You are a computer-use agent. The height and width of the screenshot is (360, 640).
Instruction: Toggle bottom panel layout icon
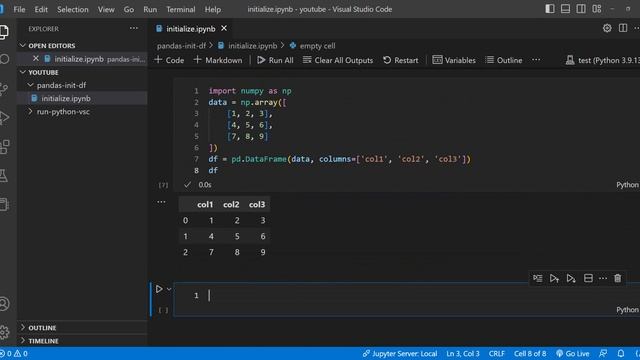point(565,9)
